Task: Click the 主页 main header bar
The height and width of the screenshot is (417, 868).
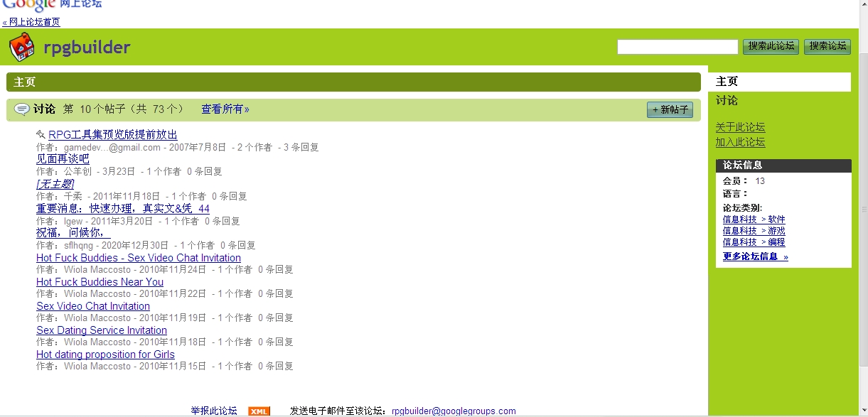Action: click(x=353, y=82)
